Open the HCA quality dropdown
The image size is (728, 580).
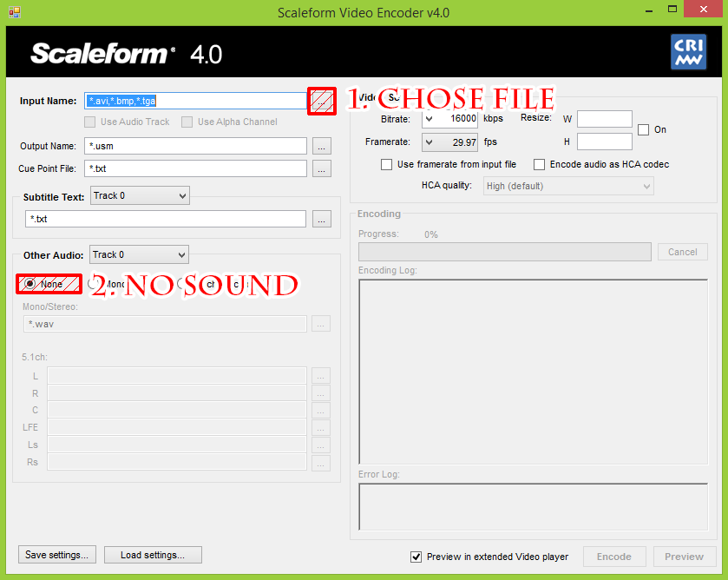[x=568, y=186]
